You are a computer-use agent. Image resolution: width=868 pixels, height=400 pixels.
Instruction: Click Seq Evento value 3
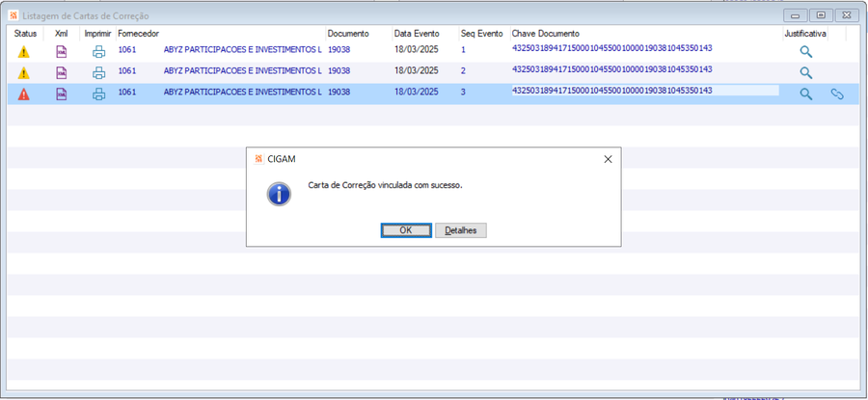click(x=463, y=92)
